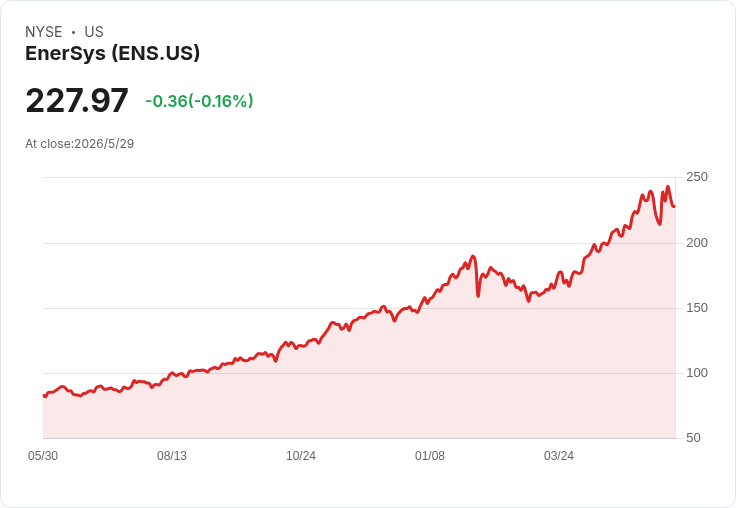Click the NYSE exchange label
736x508 pixels.
(x=44, y=32)
